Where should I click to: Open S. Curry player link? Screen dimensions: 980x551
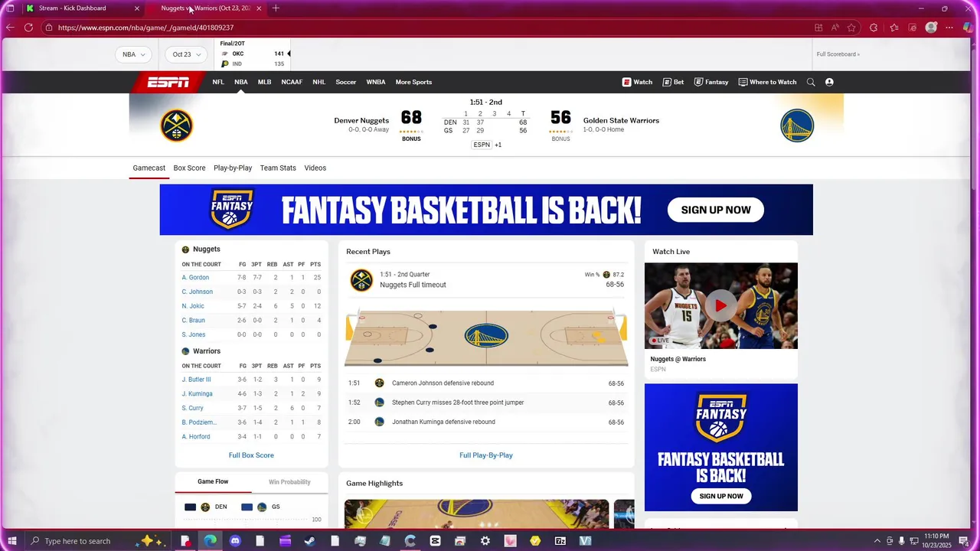(x=192, y=408)
